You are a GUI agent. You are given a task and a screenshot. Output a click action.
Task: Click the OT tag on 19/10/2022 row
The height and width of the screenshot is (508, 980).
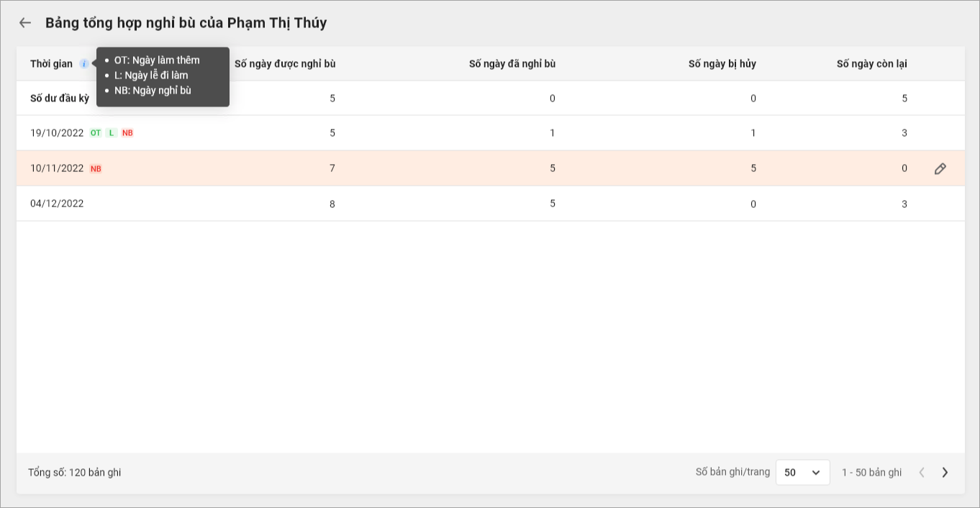(96, 133)
